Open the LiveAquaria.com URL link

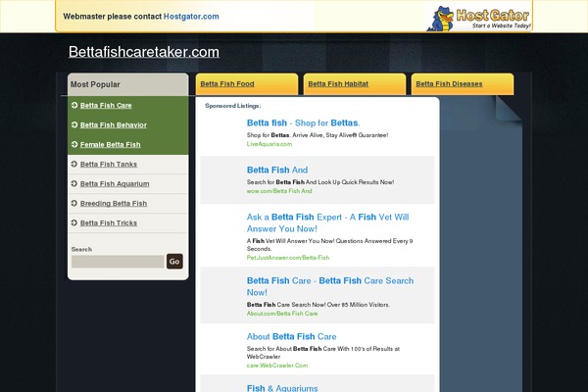click(x=269, y=144)
